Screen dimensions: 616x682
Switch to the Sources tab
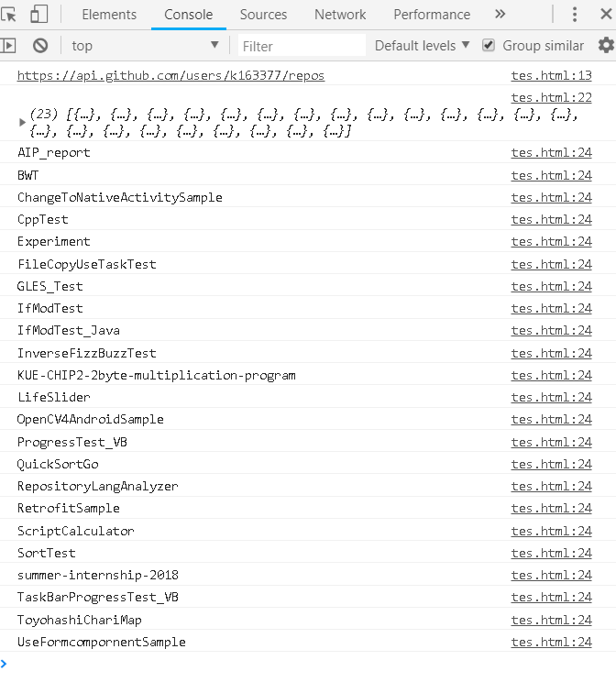tap(264, 15)
